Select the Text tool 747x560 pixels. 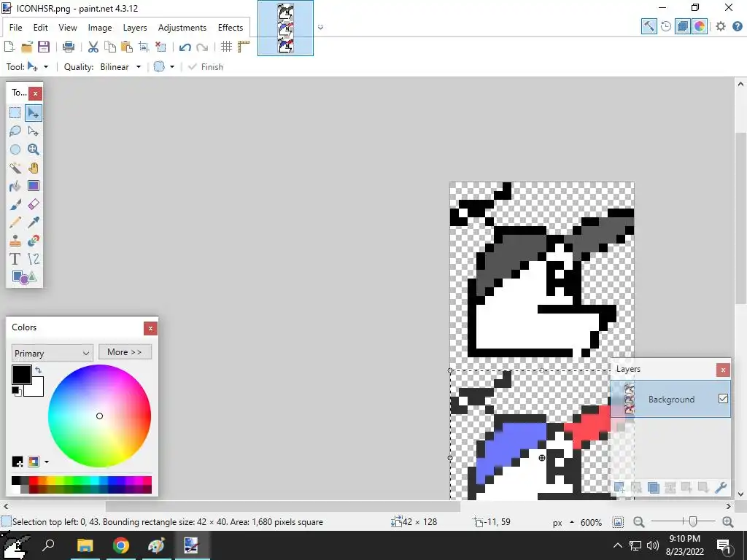coord(15,259)
